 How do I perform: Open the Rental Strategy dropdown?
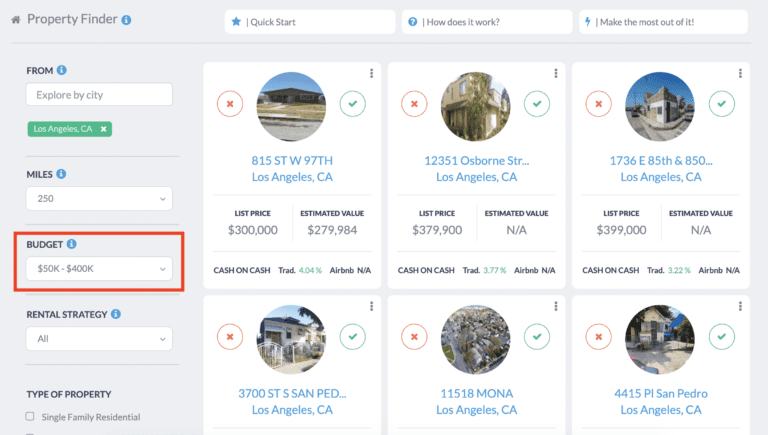click(x=98, y=339)
